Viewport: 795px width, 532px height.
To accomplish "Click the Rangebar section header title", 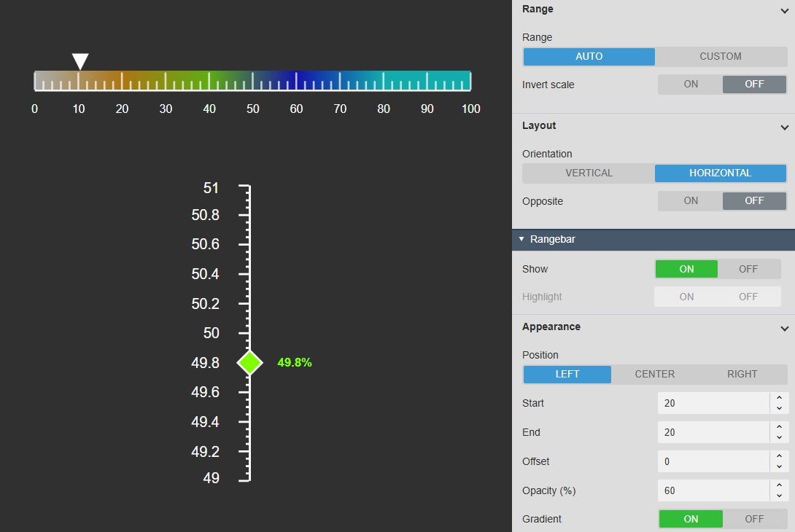I will click(x=553, y=239).
